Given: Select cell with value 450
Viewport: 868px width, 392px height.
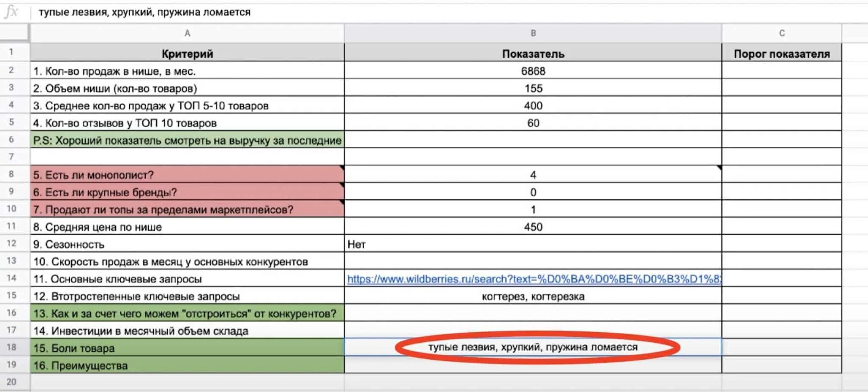Looking at the screenshot, I should [533, 227].
